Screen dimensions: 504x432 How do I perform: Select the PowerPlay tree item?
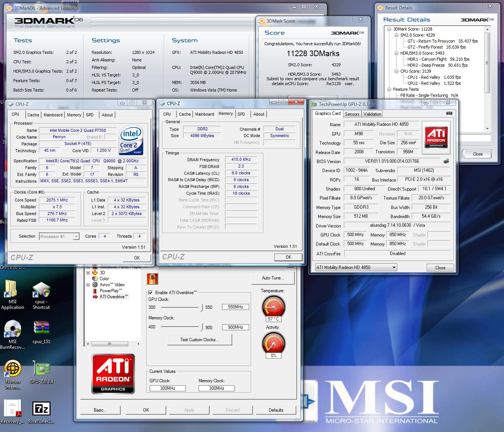pos(110,291)
